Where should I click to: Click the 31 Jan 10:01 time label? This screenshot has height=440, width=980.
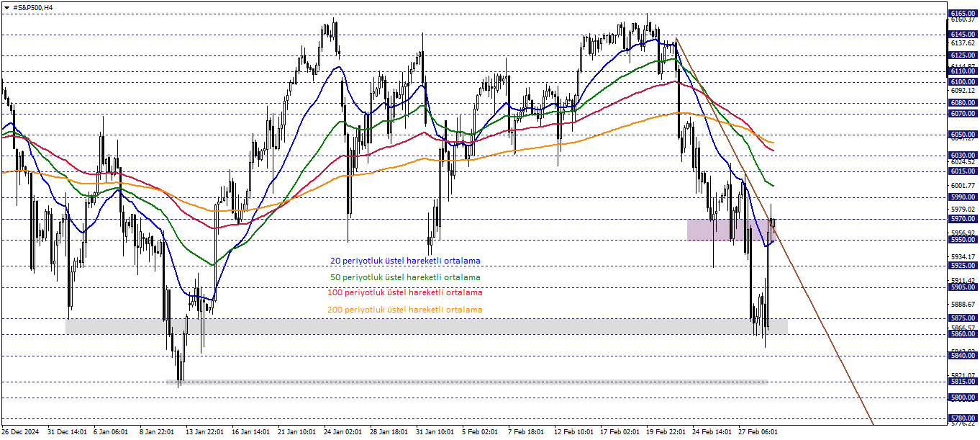(x=435, y=432)
